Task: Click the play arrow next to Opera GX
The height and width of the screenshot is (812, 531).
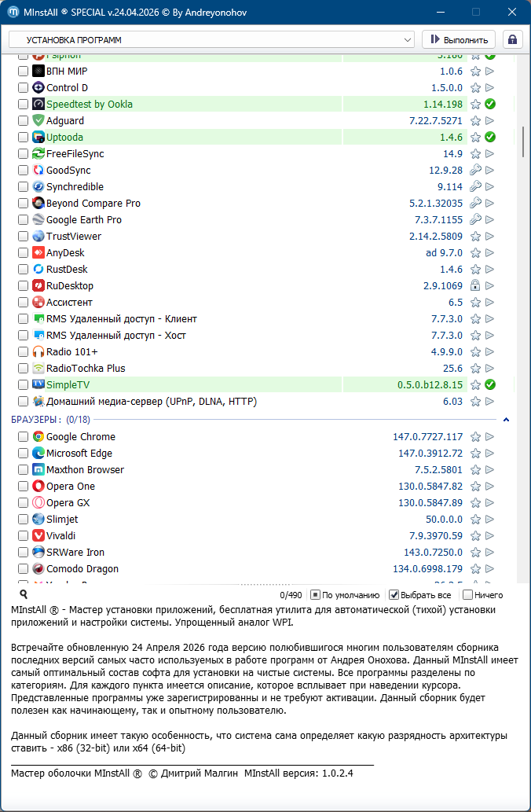Action: [x=490, y=503]
